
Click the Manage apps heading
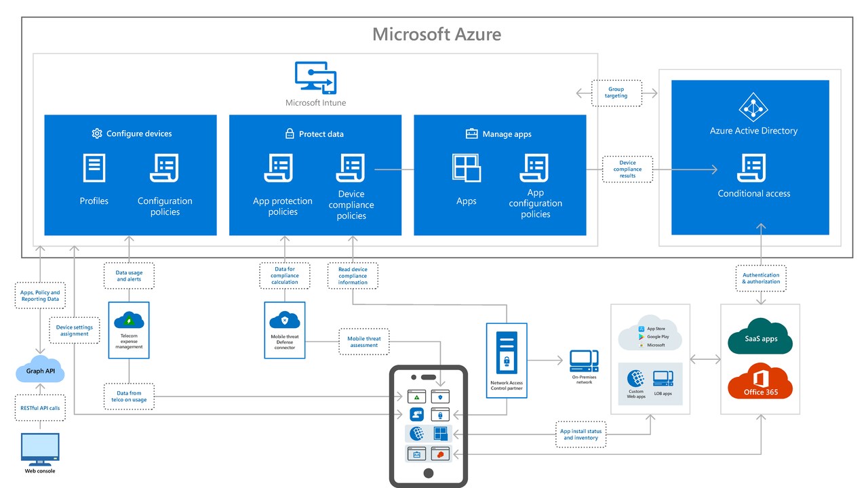507,134
